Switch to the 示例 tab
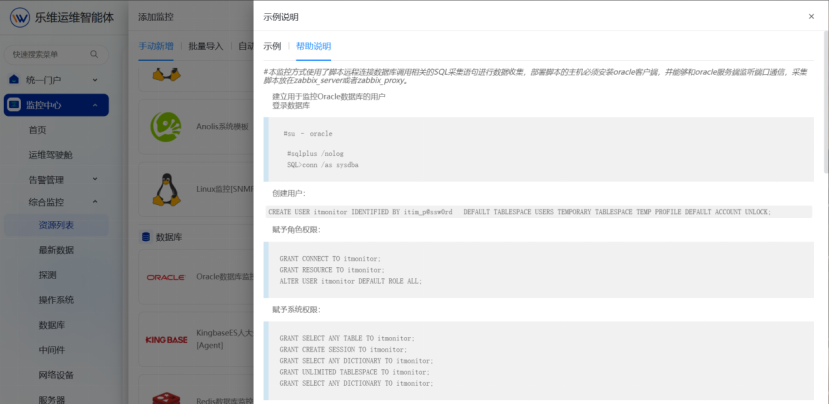The image size is (829, 404). click(x=272, y=46)
